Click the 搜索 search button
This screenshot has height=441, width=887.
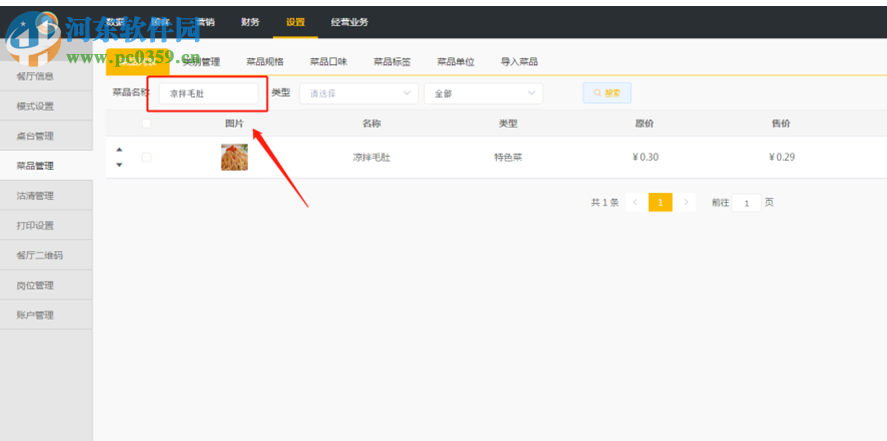pyautogui.click(x=607, y=93)
